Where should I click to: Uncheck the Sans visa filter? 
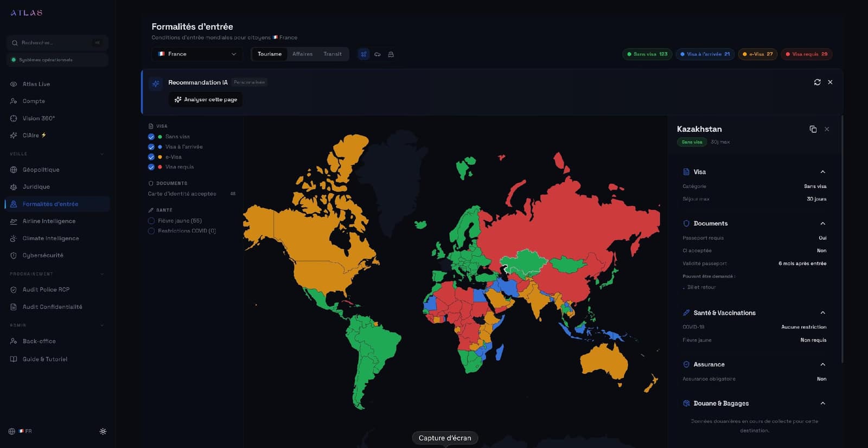tap(151, 137)
